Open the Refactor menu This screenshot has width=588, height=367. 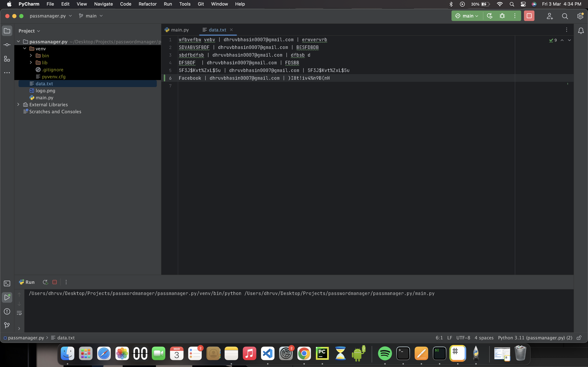(147, 4)
